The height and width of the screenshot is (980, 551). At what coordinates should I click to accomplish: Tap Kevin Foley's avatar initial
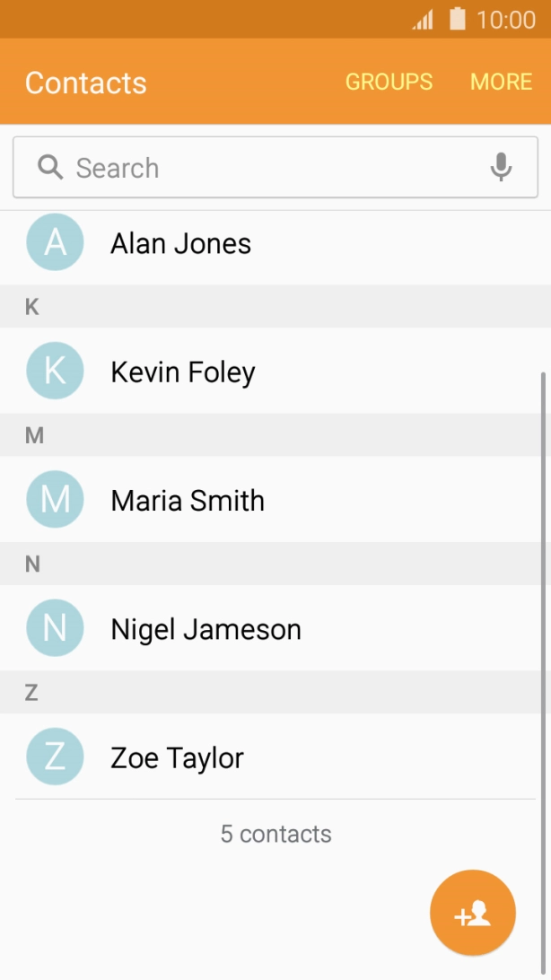pos(55,371)
